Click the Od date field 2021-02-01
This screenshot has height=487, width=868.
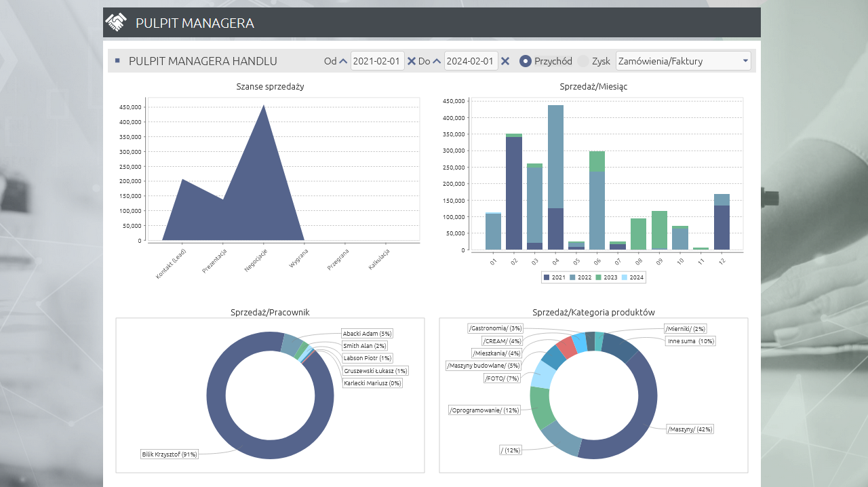point(377,61)
